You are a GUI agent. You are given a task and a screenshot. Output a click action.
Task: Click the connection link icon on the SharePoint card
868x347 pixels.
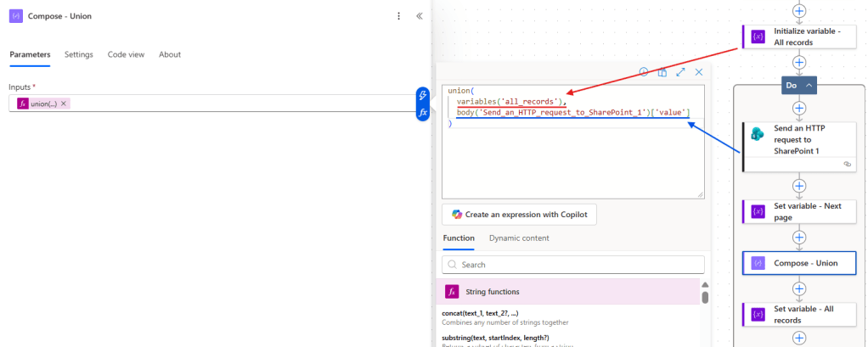point(847,164)
